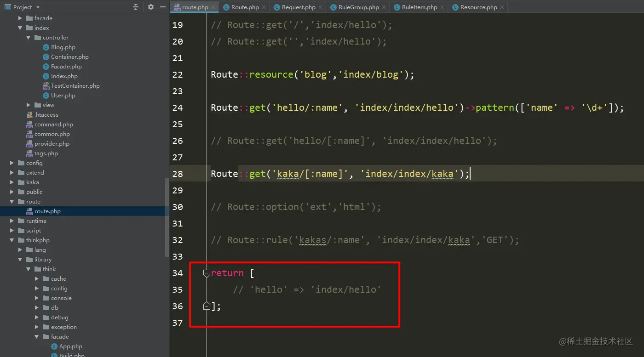This screenshot has height=357, width=644.
Task: Collapse the route folder arrow
Action: (12, 202)
